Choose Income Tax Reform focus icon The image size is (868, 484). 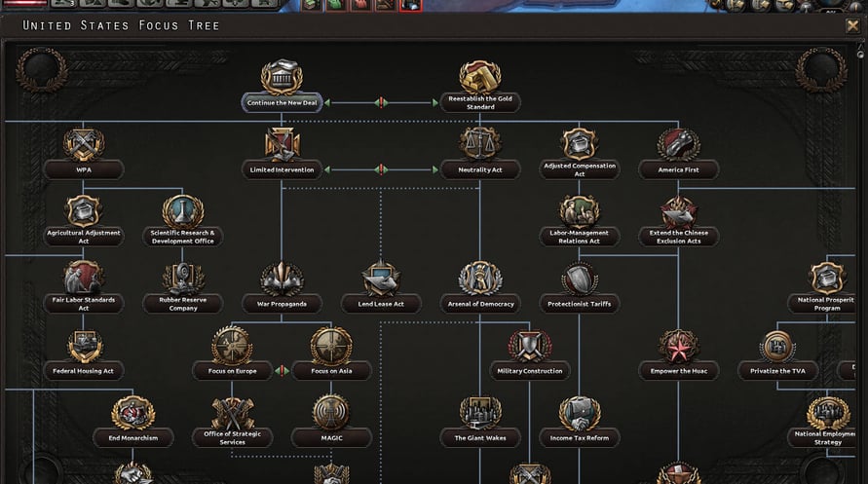click(x=579, y=413)
